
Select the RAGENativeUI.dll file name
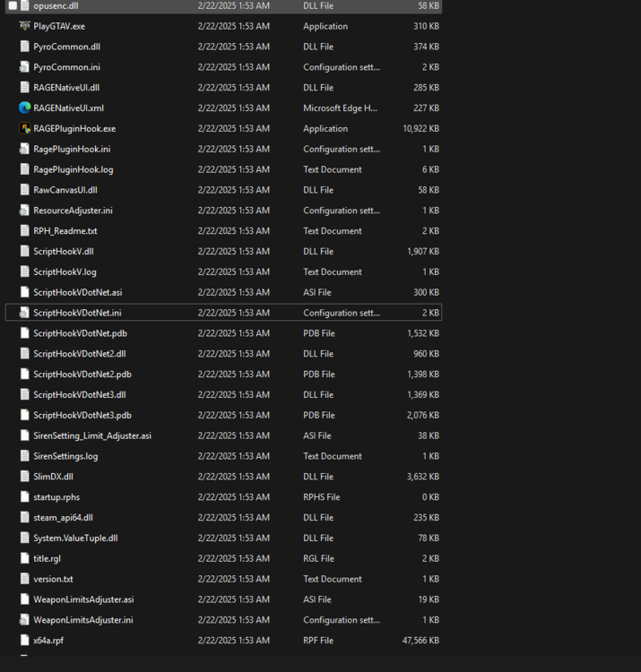pyautogui.click(x=66, y=88)
